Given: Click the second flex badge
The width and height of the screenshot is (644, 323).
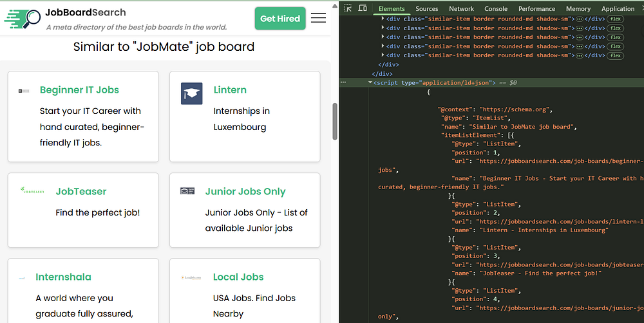Looking at the screenshot, I should pyautogui.click(x=615, y=28).
